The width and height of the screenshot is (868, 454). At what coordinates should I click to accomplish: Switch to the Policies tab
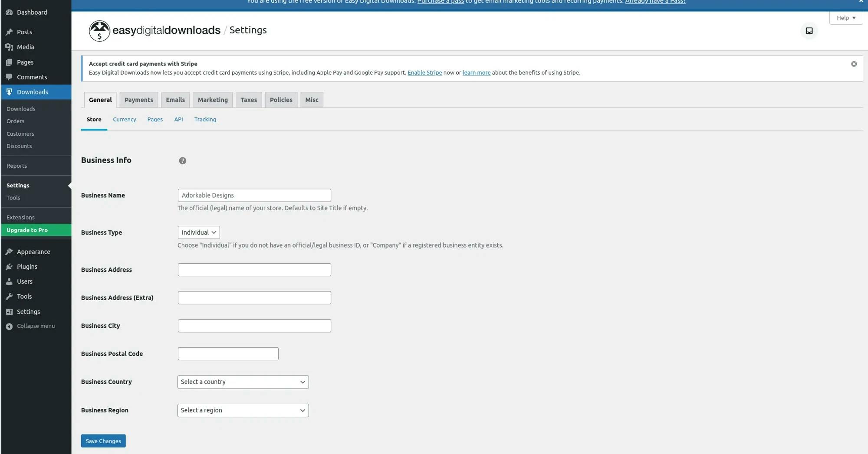tap(281, 100)
